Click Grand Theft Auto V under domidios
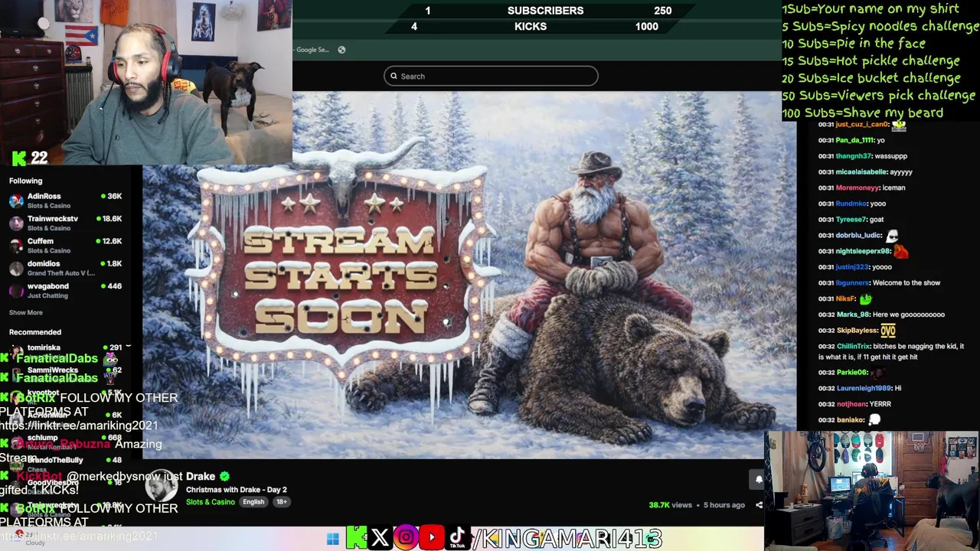This screenshot has height=551, width=980. 61,273
